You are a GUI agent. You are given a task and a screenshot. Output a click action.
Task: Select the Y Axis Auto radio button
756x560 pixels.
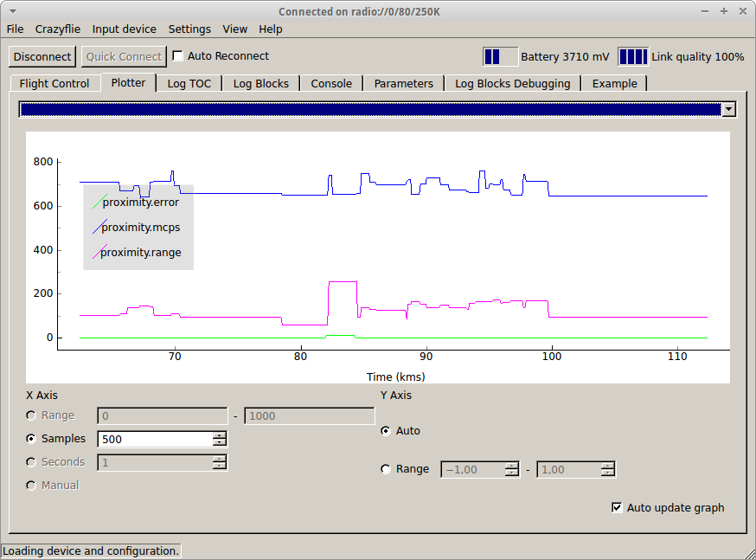point(386,431)
